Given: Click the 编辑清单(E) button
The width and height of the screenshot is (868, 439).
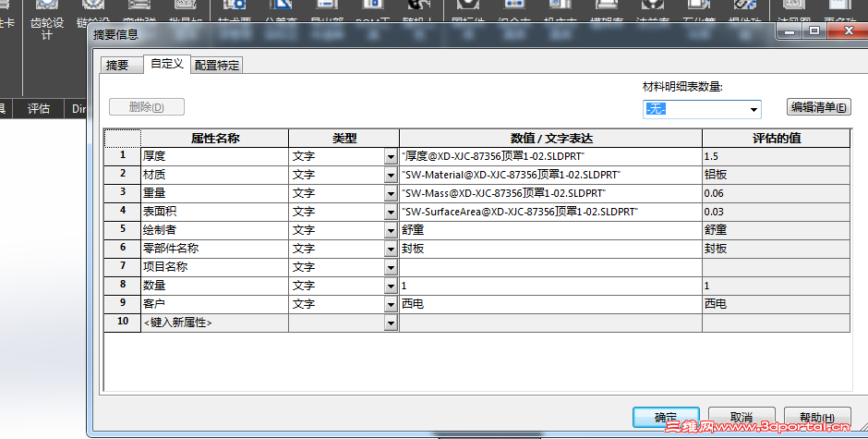Looking at the screenshot, I should [818, 107].
